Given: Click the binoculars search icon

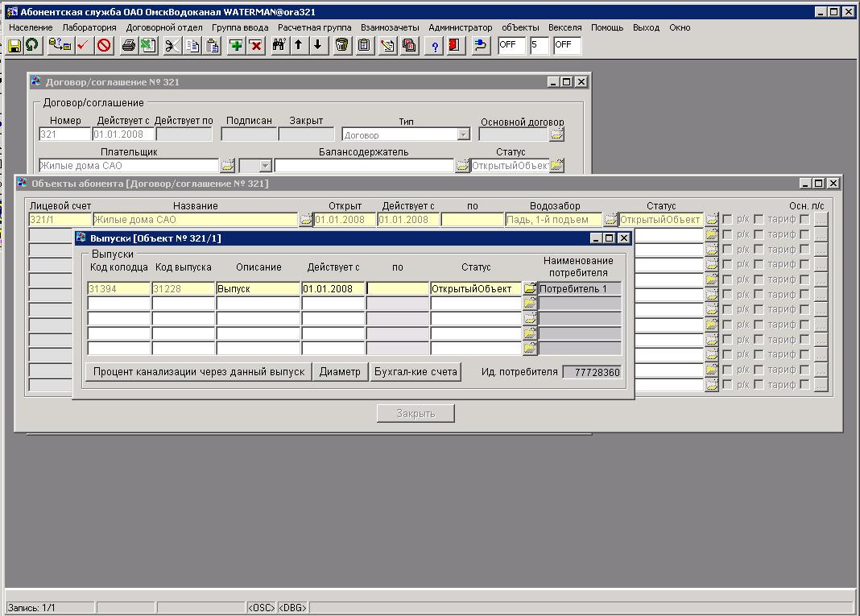Looking at the screenshot, I should (x=279, y=45).
